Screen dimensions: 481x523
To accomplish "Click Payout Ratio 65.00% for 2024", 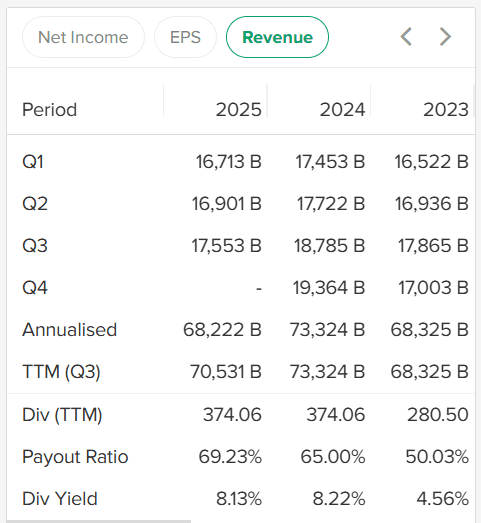I will [333, 457].
